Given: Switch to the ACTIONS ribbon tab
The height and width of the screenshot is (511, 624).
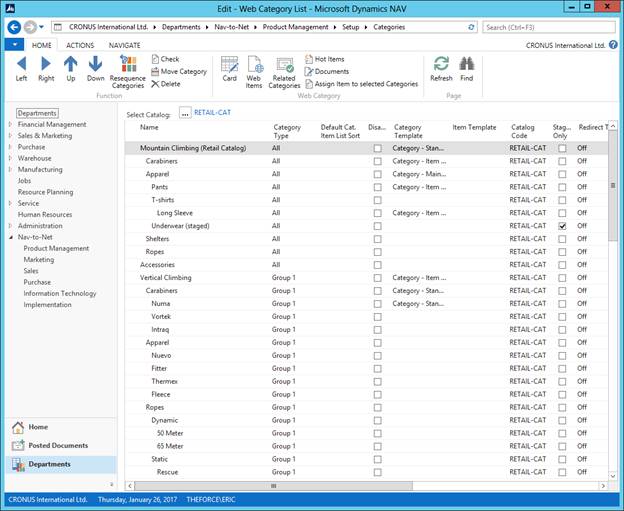Looking at the screenshot, I should click(x=80, y=45).
